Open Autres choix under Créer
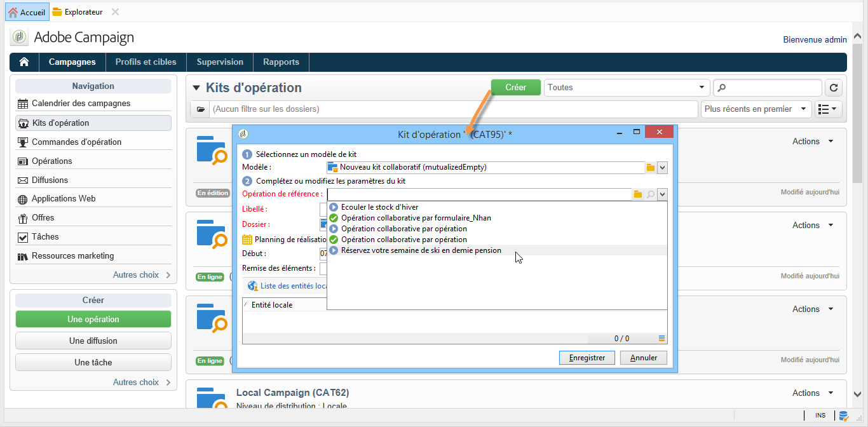Image resolution: width=868 pixels, height=427 pixels. pos(141,382)
